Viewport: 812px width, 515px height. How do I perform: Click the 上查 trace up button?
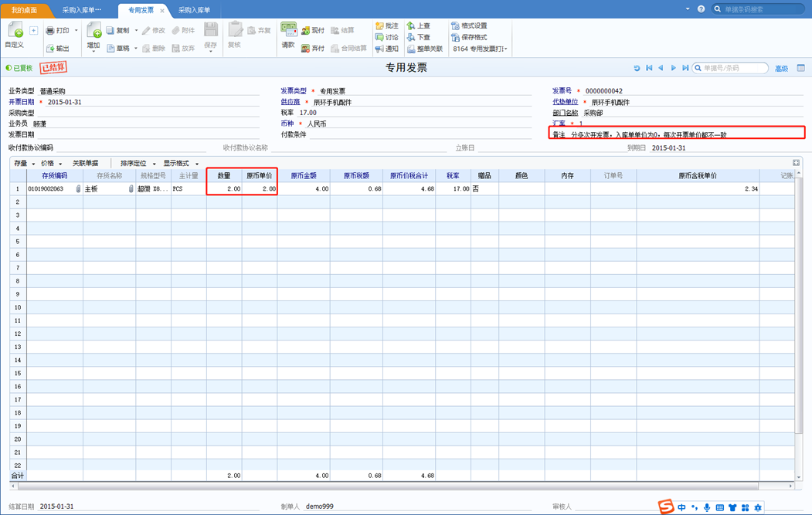coord(419,25)
